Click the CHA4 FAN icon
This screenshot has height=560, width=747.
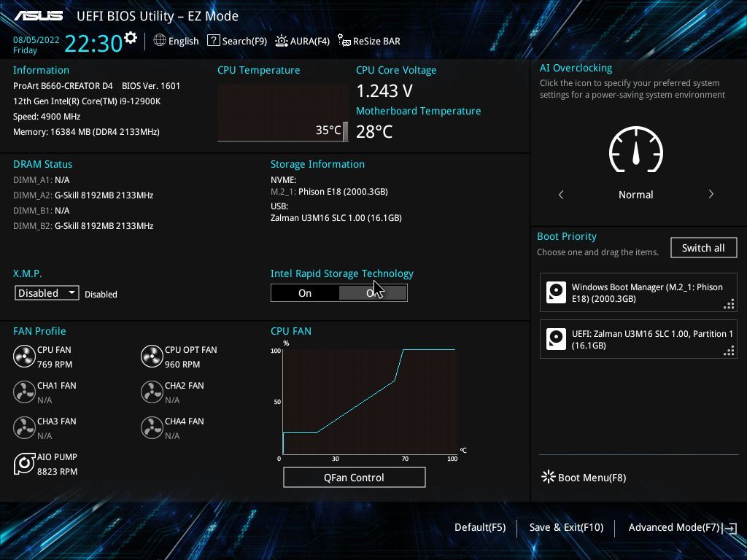click(152, 427)
